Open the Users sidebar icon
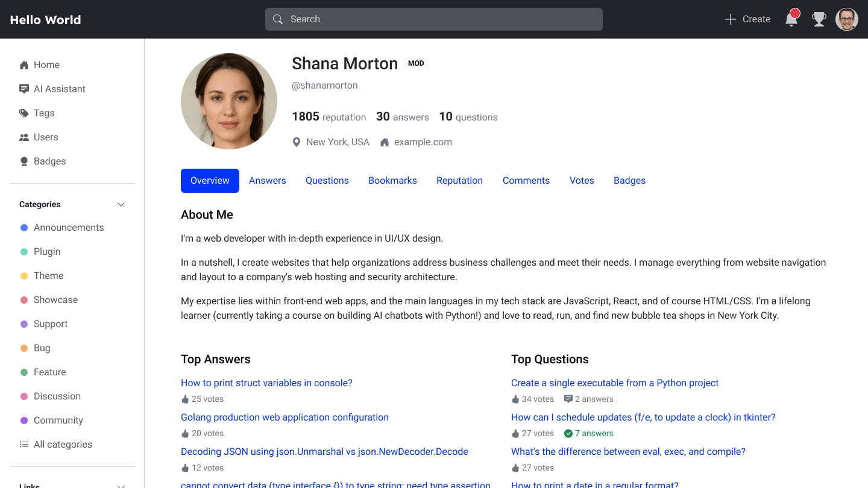This screenshot has height=488, width=868. 24,137
